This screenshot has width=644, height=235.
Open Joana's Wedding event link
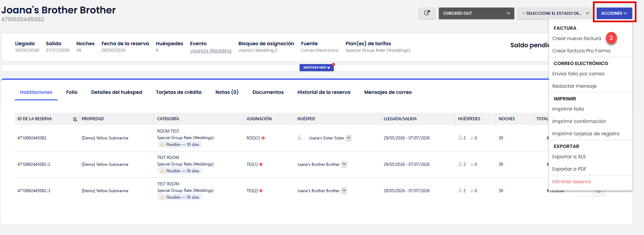pyautogui.click(x=211, y=51)
